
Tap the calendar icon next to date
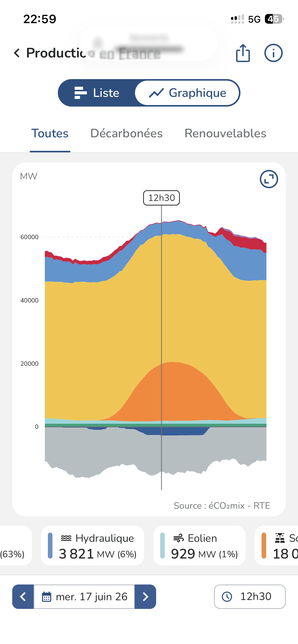(x=46, y=597)
